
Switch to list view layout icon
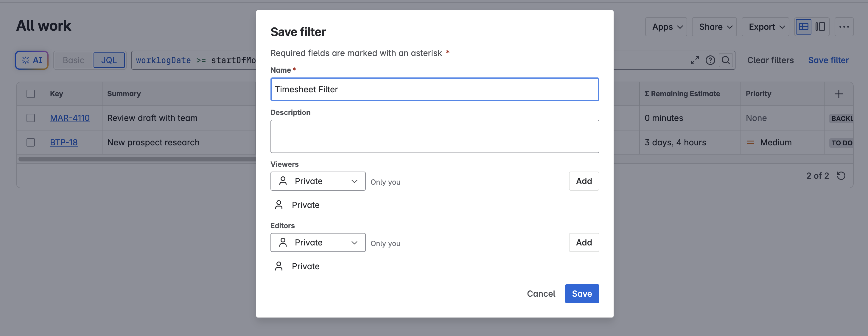tap(803, 27)
